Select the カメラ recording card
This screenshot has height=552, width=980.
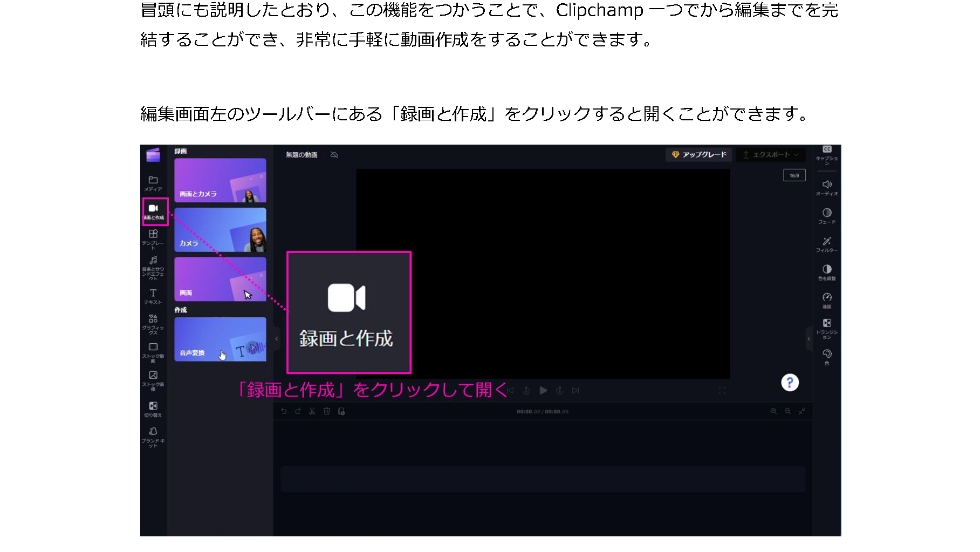point(220,230)
